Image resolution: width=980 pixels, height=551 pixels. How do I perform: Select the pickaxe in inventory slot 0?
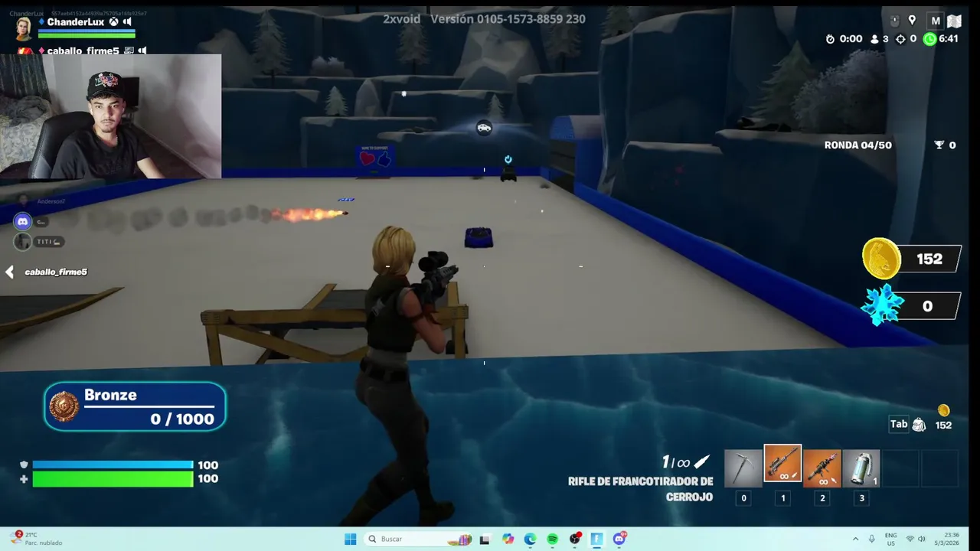click(743, 468)
